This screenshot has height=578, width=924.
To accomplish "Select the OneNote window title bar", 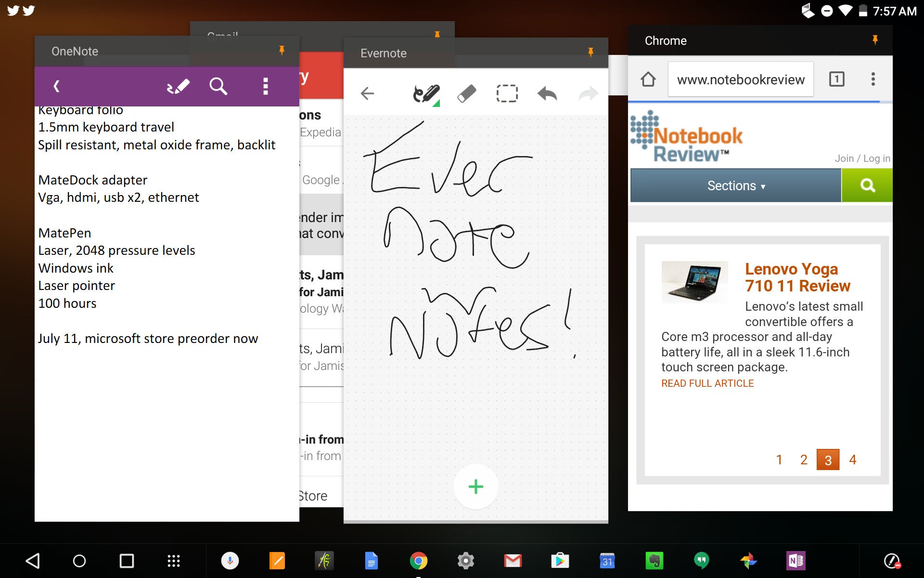I will 167,51.
